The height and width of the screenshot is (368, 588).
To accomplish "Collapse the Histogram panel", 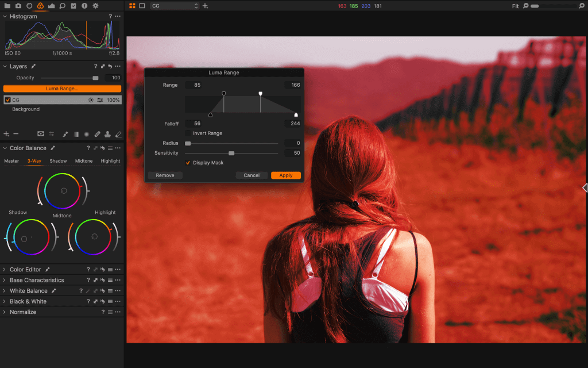I will [x=5, y=16].
